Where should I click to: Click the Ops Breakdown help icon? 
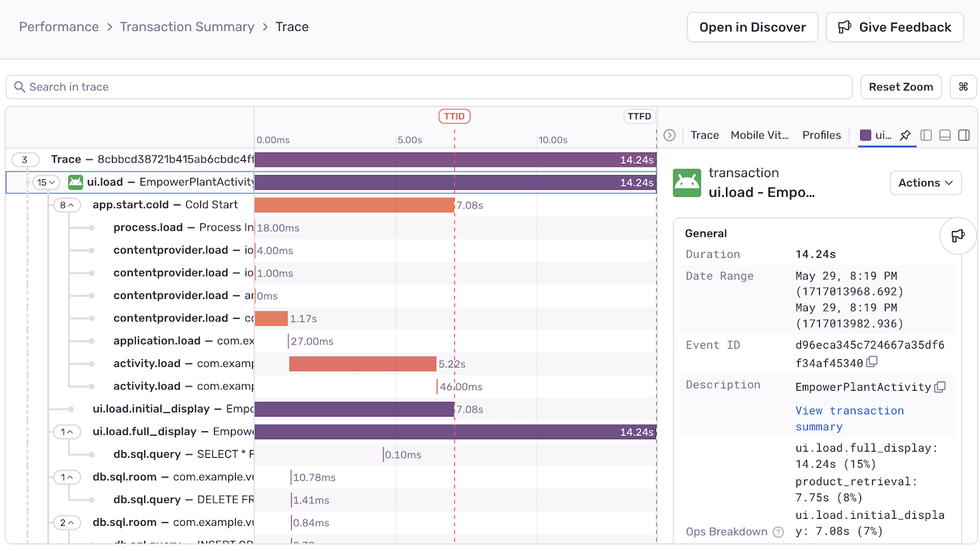click(778, 532)
